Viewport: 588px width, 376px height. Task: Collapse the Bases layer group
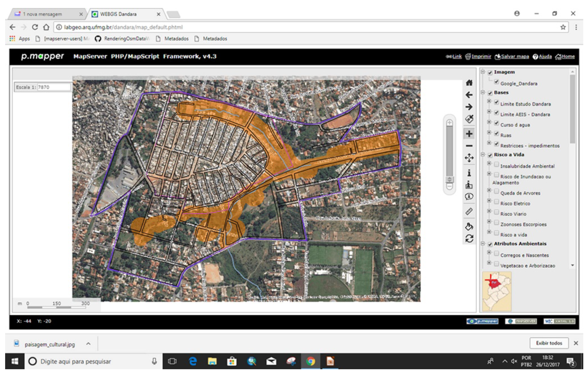tap(483, 92)
